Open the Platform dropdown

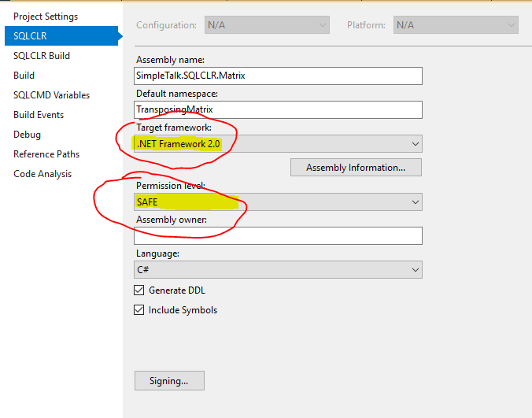(456, 24)
